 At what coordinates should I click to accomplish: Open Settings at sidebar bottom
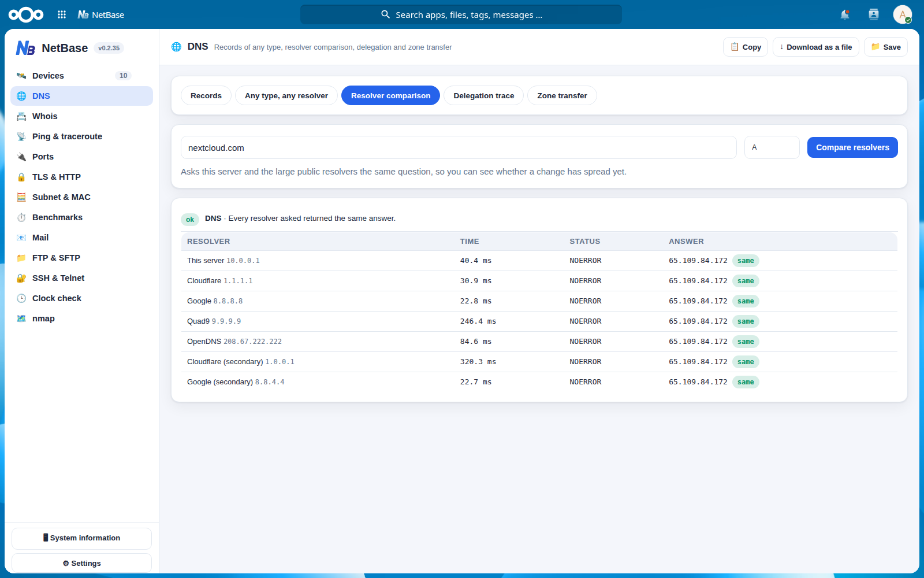click(81, 564)
